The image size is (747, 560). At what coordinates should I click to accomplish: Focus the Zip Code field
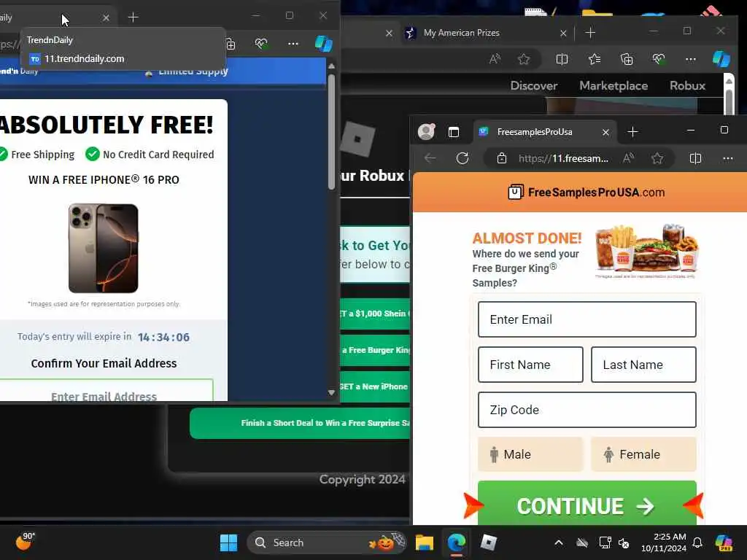point(587,410)
